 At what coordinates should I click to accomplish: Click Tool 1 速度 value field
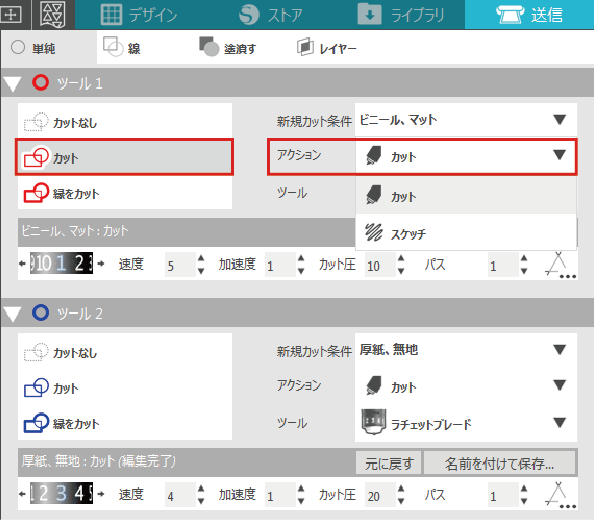pos(180,265)
